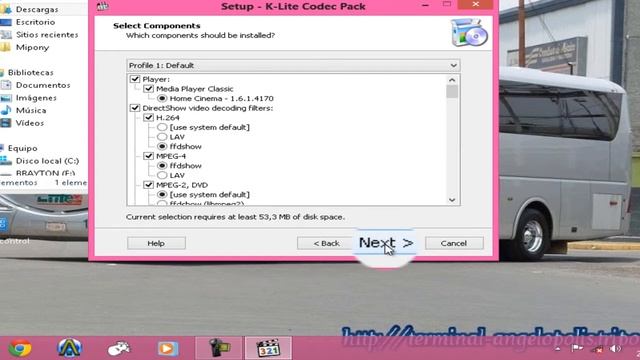Select MPEG-2 use system default radio

(162, 195)
